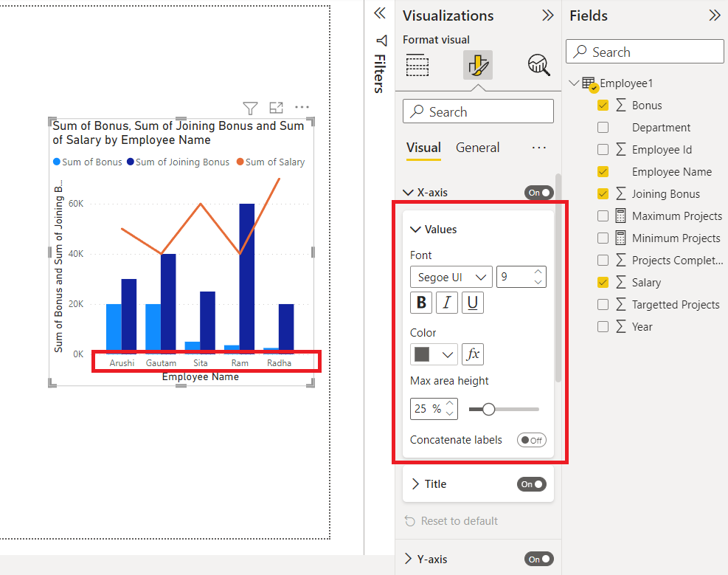Click the Sum of Bonus legend item
Screen dimensions: 728x575
coord(87,162)
